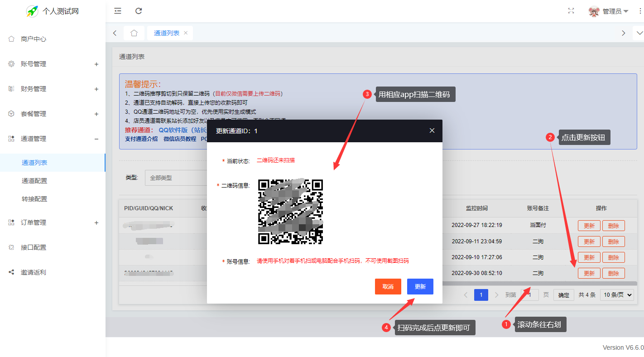The width and height of the screenshot is (644, 357).
Task: Click the 接口配置 sidebar icon
Action: tap(11, 247)
